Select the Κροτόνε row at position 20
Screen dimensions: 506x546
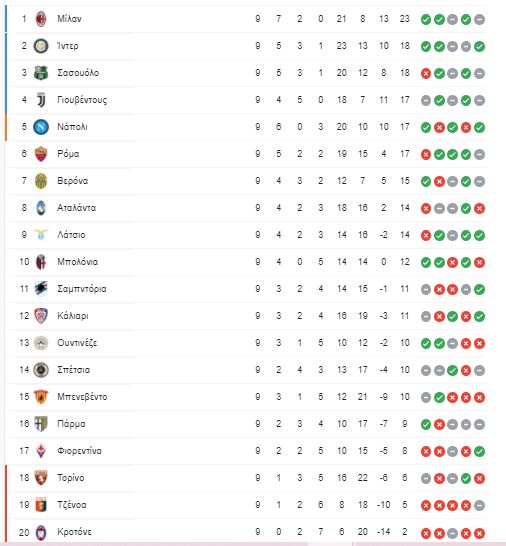click(x=247, y=532)
